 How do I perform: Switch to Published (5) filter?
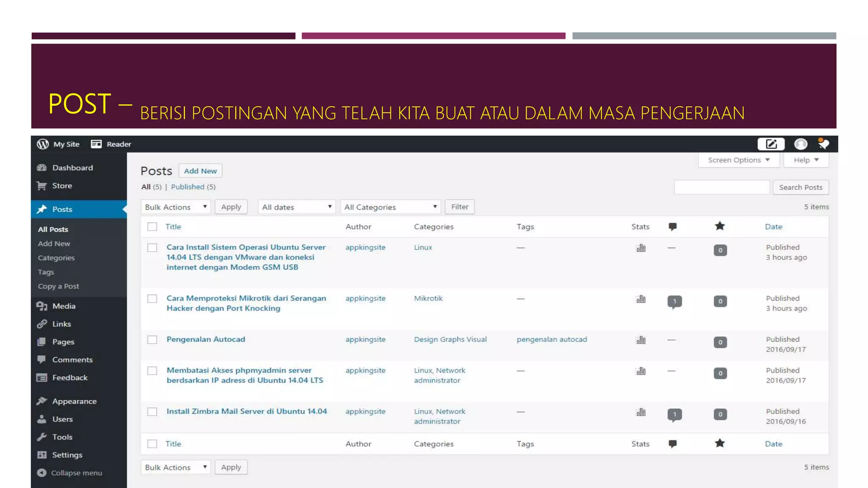(193, 187)
